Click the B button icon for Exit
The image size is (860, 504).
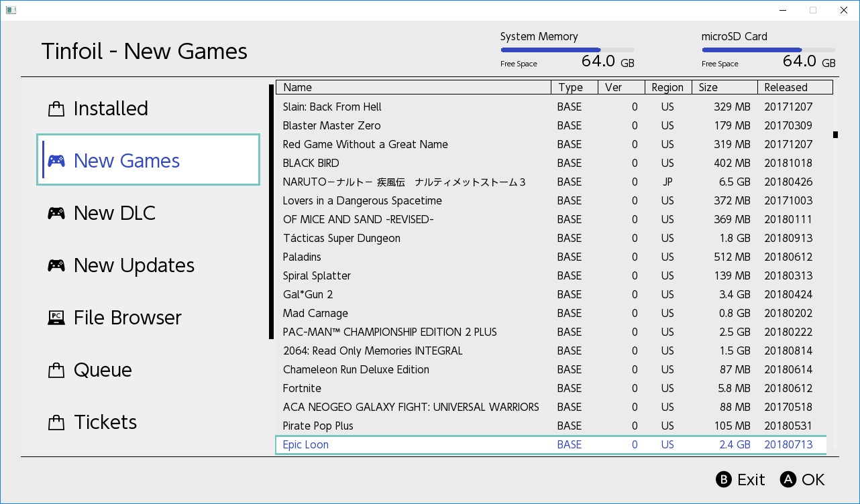[724, 480]
